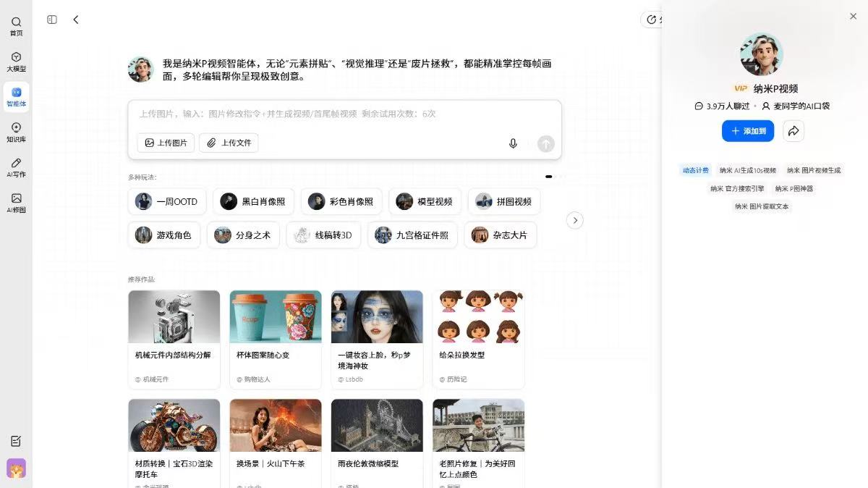
Task: Open AI修图 from the sidebar
Action: (16, 203)
